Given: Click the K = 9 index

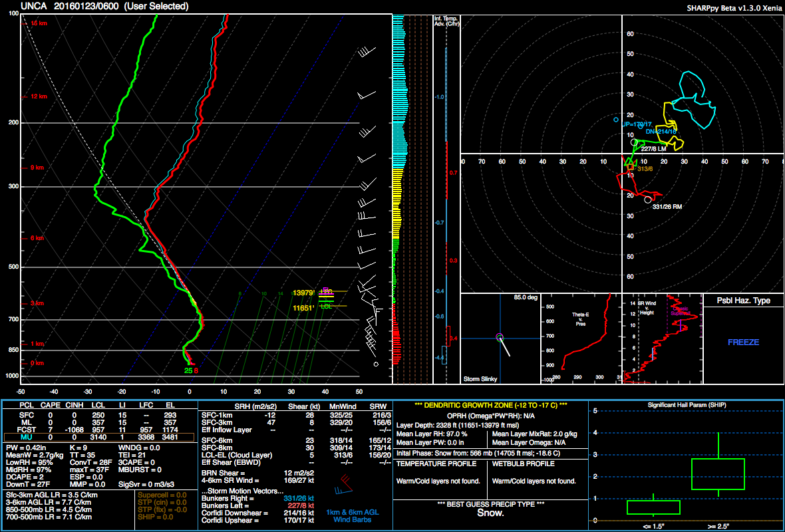Looking at the screenshot, I should click(80, 448).
